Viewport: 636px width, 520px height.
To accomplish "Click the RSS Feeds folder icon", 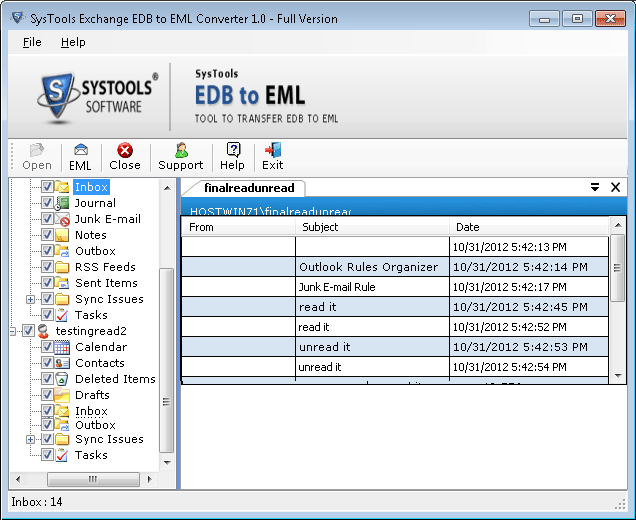I will pyautogui.click(x=62, y=267).
